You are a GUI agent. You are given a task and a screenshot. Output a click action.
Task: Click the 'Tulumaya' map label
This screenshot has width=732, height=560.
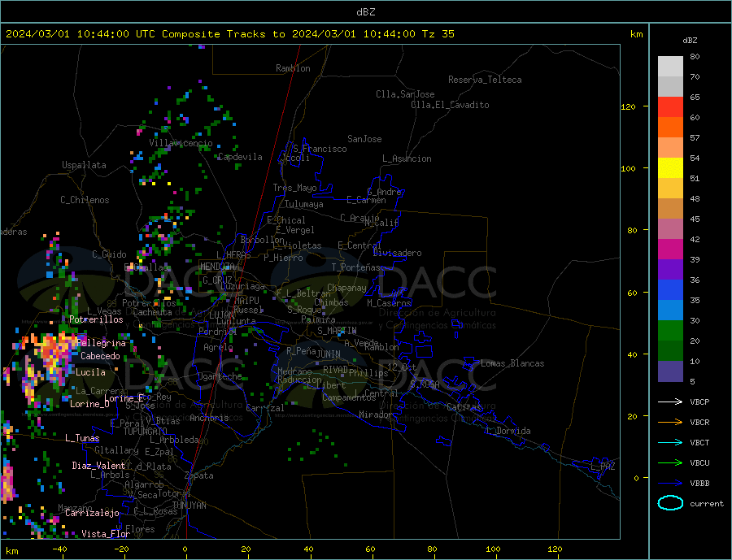click(304, 204)
